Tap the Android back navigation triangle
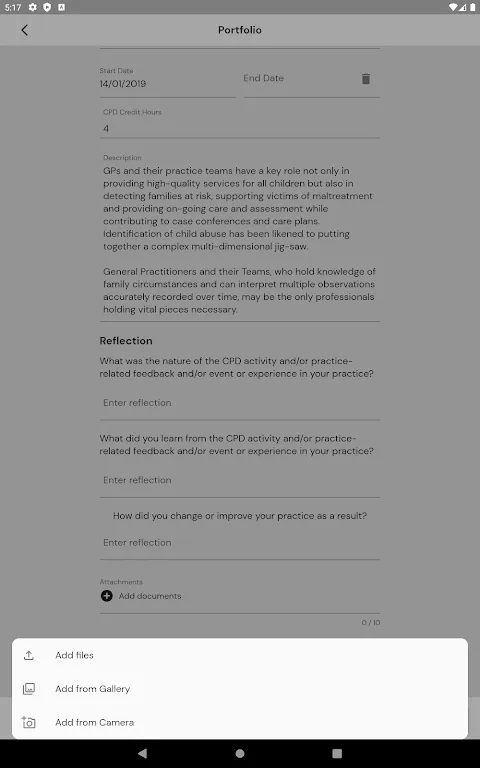The width and height of the screenshot is (480, 768). (x=142, y=753)
